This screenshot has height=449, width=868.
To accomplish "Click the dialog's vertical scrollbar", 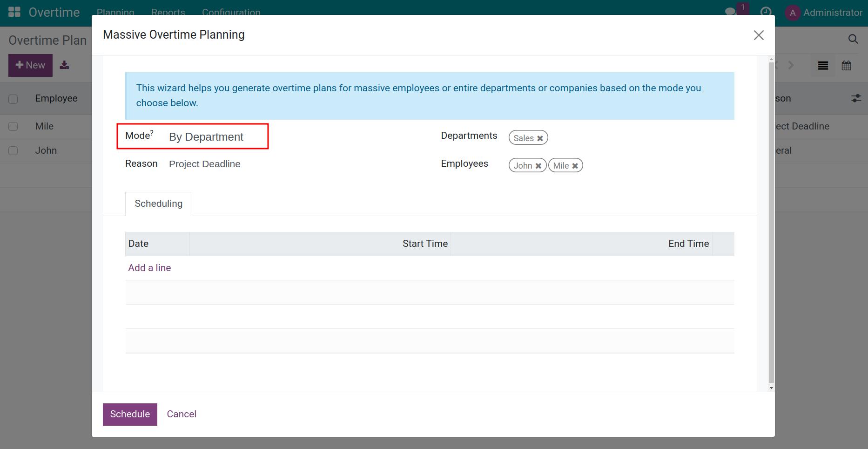I will 771,224.
